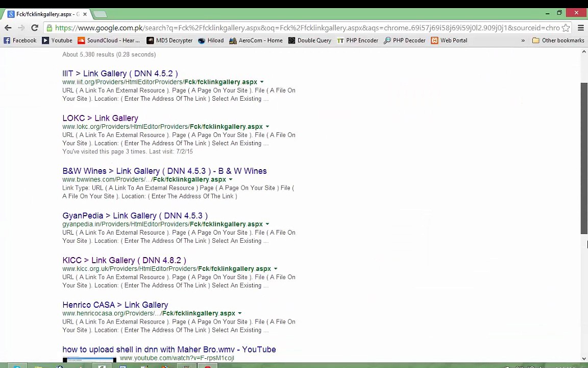588x368 pixels.
Task: Open the LOKC > Link Gallery result
Action: click(x=100, y=118)
